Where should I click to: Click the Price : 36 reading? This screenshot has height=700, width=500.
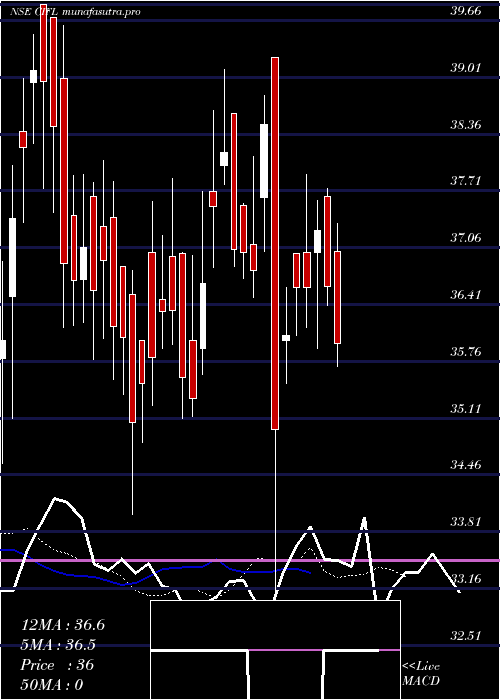point(57,665)
